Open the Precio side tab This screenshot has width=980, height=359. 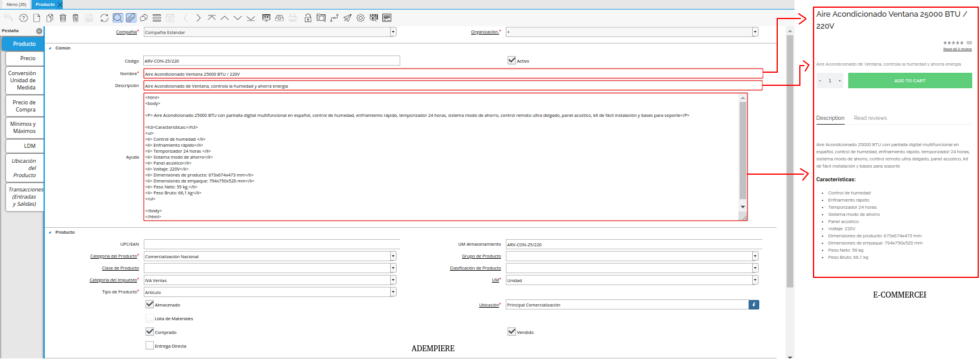[x=25, y=58]
